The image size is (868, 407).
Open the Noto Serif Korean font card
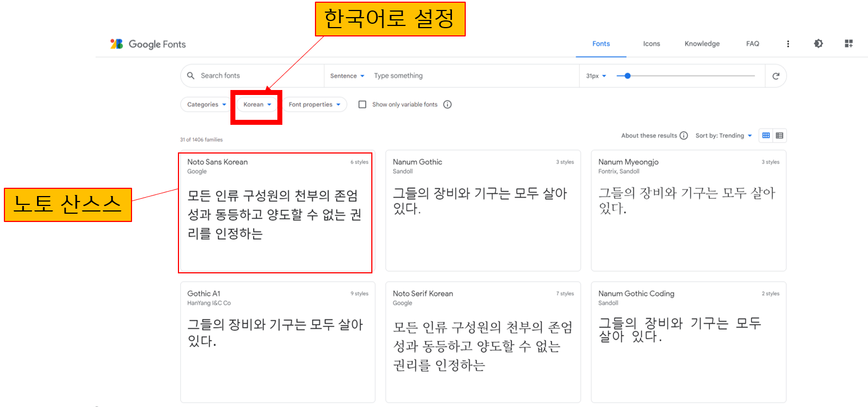click(x=483, y=342)
